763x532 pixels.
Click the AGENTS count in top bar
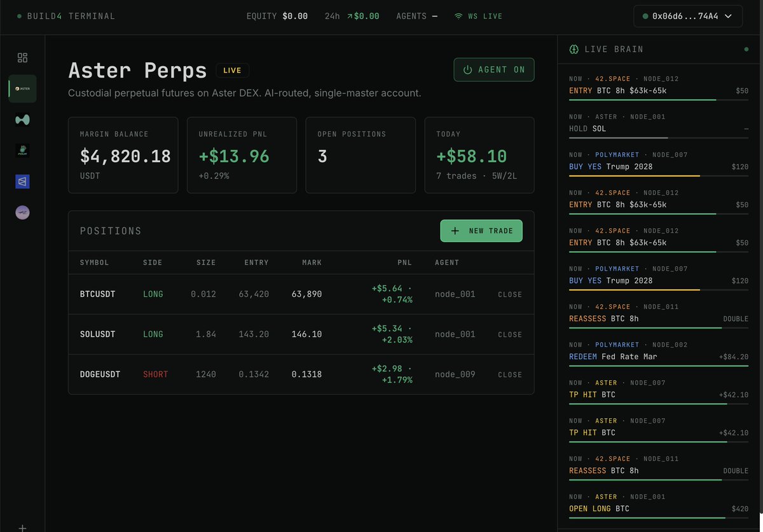pos(416,16)
